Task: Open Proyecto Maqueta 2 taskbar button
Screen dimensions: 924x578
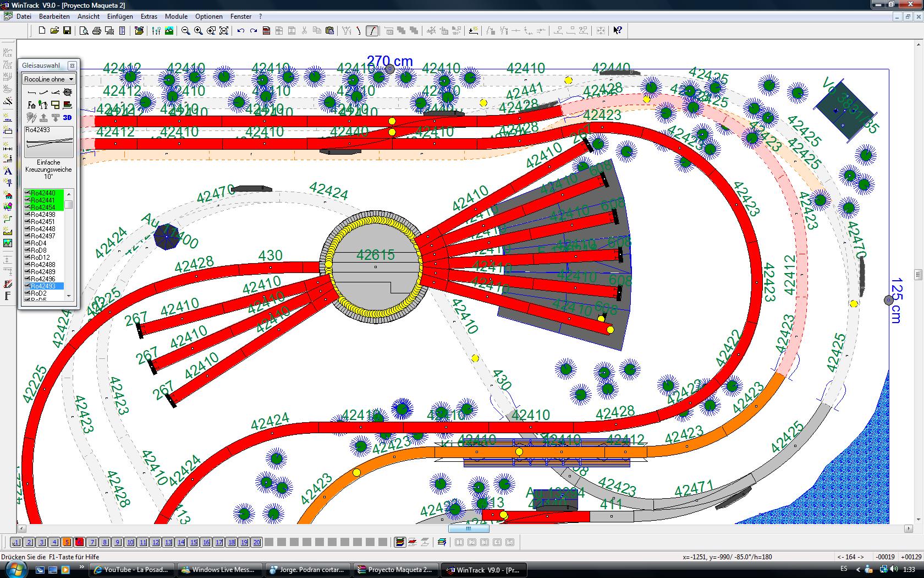Action: click(397, 570)
